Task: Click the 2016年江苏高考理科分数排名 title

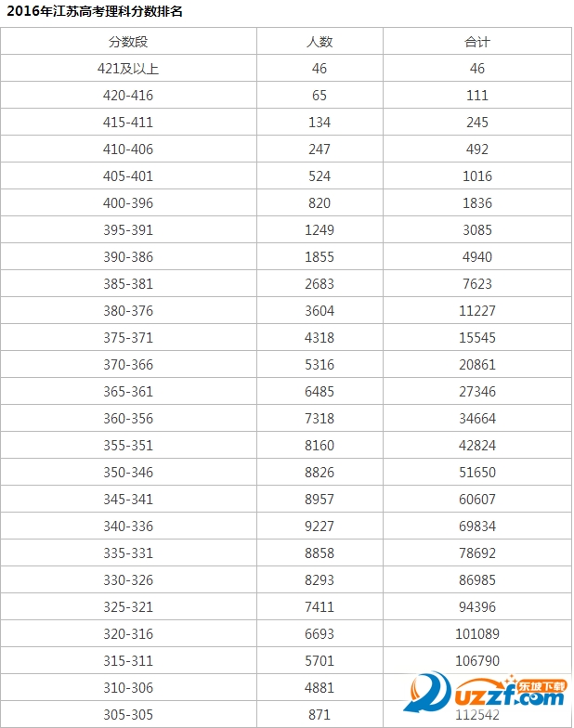Action: (x=95, y=11)
